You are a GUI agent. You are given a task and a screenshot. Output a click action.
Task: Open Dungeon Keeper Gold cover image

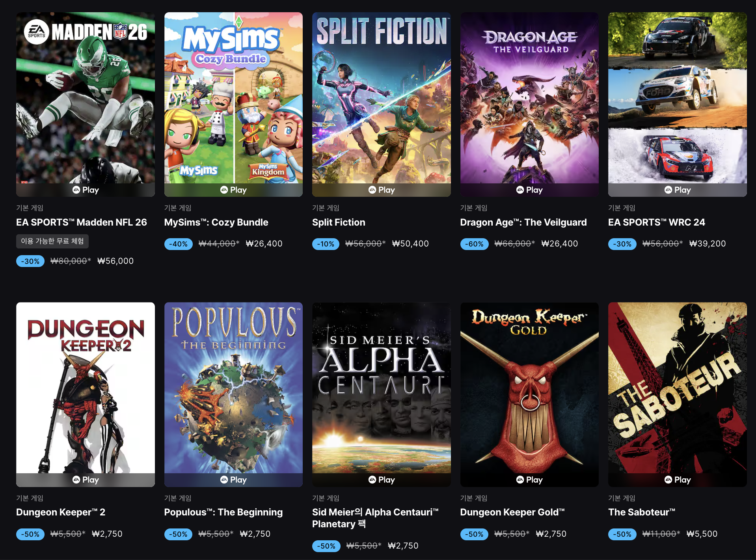pyautogui.click(x=529, y=388)
